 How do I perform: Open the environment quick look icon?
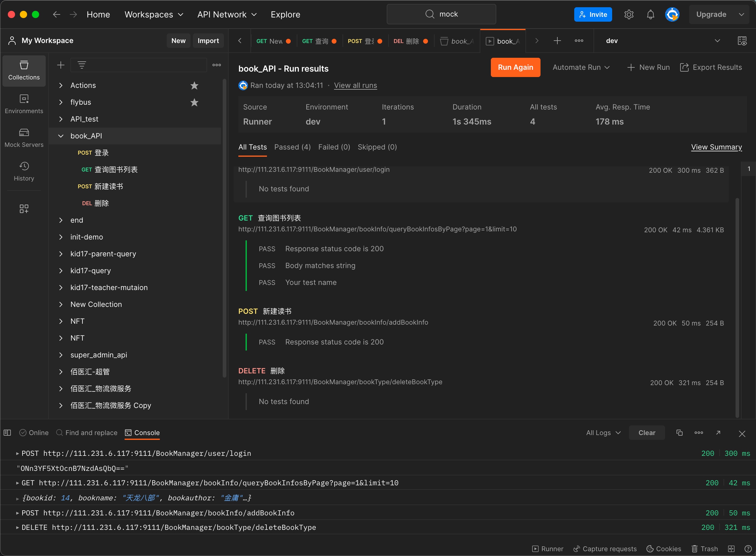[742, 41]
